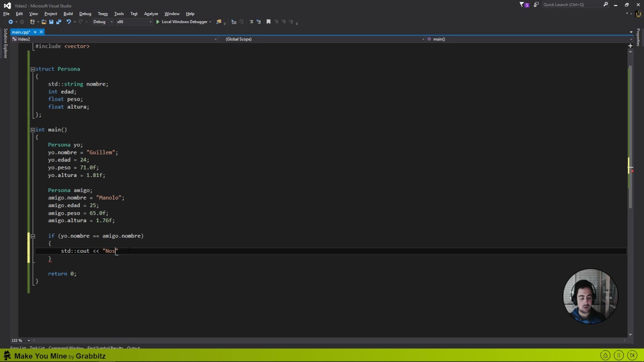Click the Quick Launch magnifier icon

tap(605, 5)
